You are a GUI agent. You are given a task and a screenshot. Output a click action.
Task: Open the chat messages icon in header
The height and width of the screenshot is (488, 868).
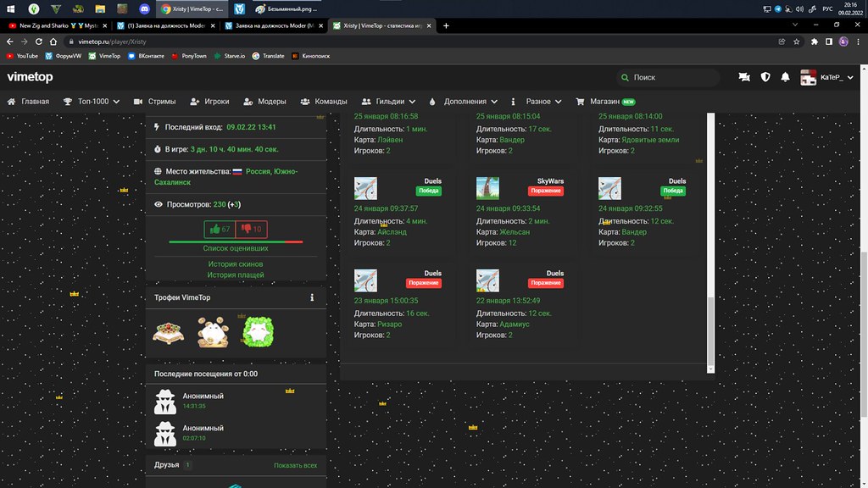click(x=744, y=77)
